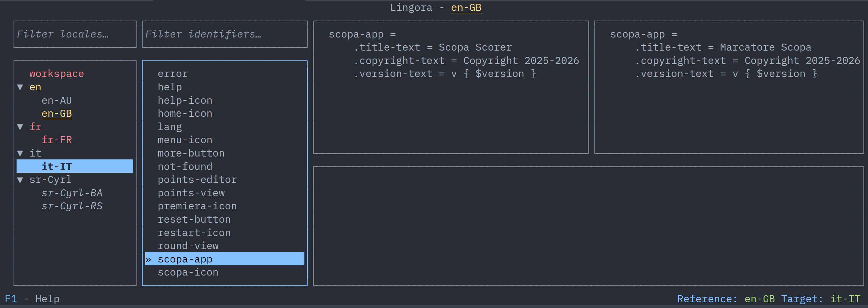Image resolution: width=868 pixels, height=308 pixels.
Task: Click the F1 Help shortcut in footer
Action: pos(32,299)
